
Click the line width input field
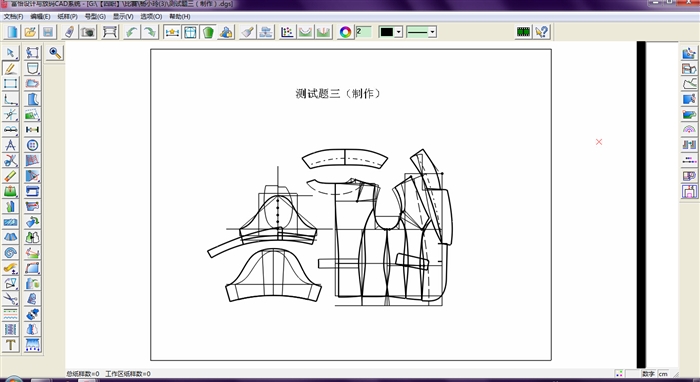364,32
